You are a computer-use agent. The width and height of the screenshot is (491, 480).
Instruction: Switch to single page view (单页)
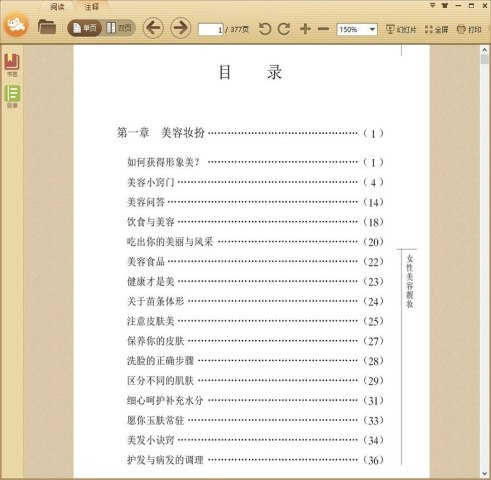85,28
